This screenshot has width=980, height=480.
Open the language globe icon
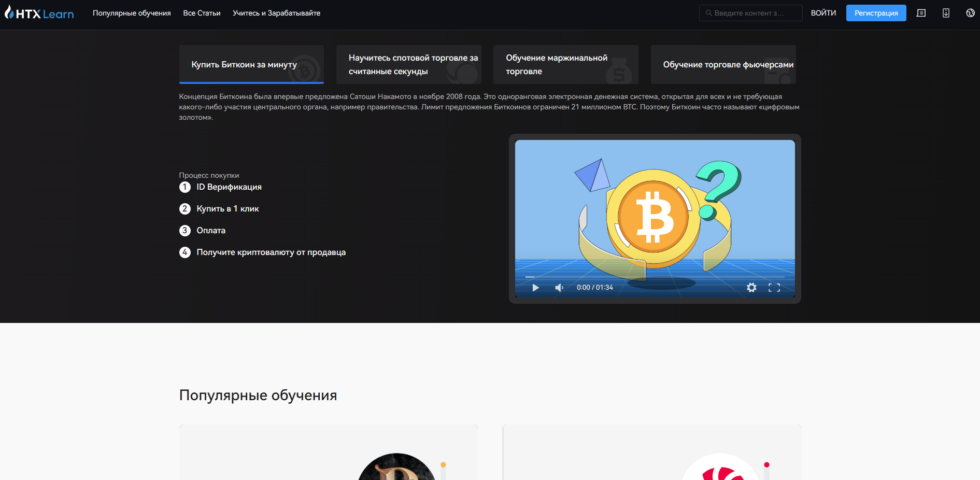pyautogui.click(x=970, y=13)
